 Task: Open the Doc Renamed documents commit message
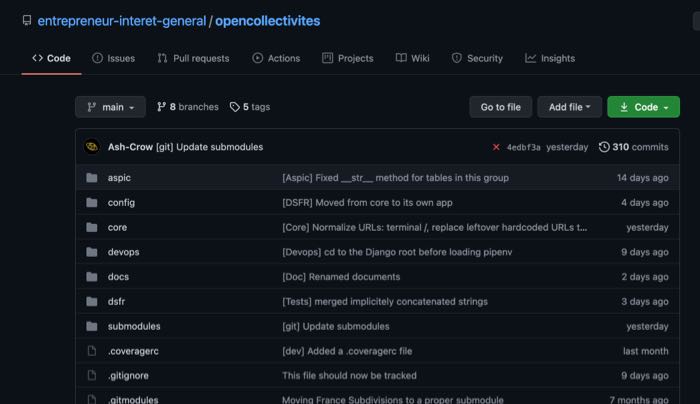pyautogui.click(x=341, y=277)
